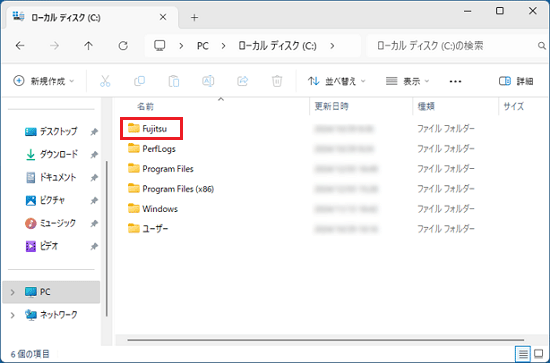Screen dimensions: 550x363
Task: Sort by 名前 column header
Action: point(145,106)
